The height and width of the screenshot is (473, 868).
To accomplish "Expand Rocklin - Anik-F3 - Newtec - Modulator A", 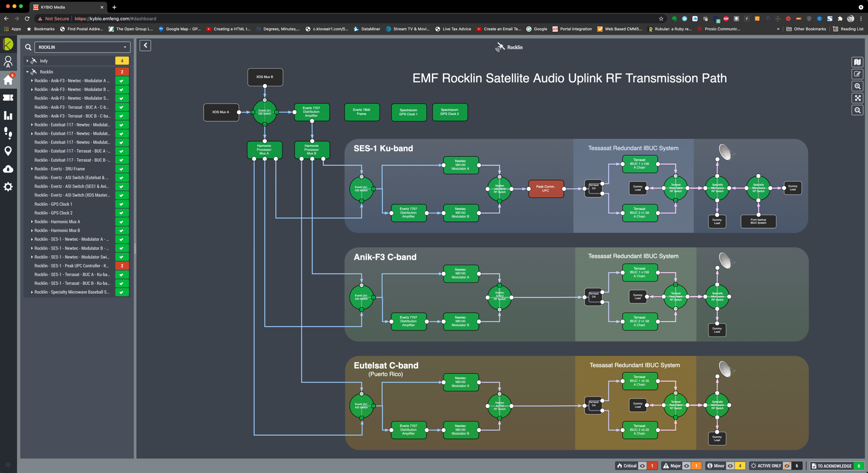I will click(x=32, y=81).
